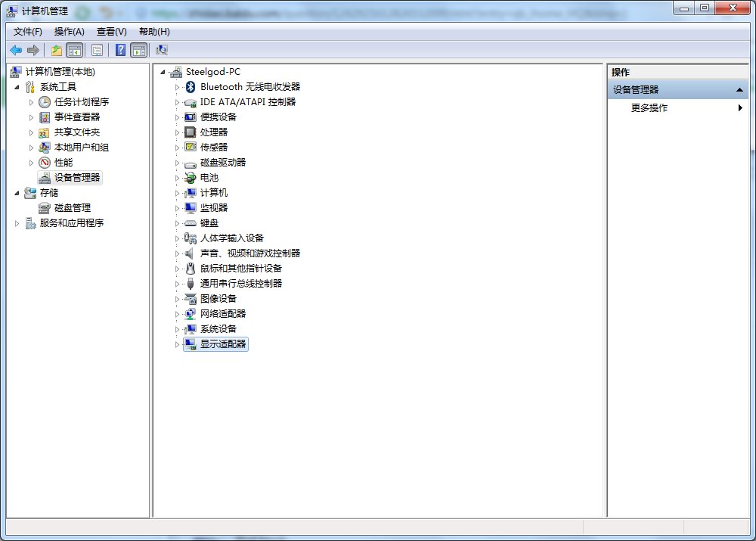Toggle the Show/Hide action pane toolbar icon
This screenshot has height=541, width=756.
[139, 50]
